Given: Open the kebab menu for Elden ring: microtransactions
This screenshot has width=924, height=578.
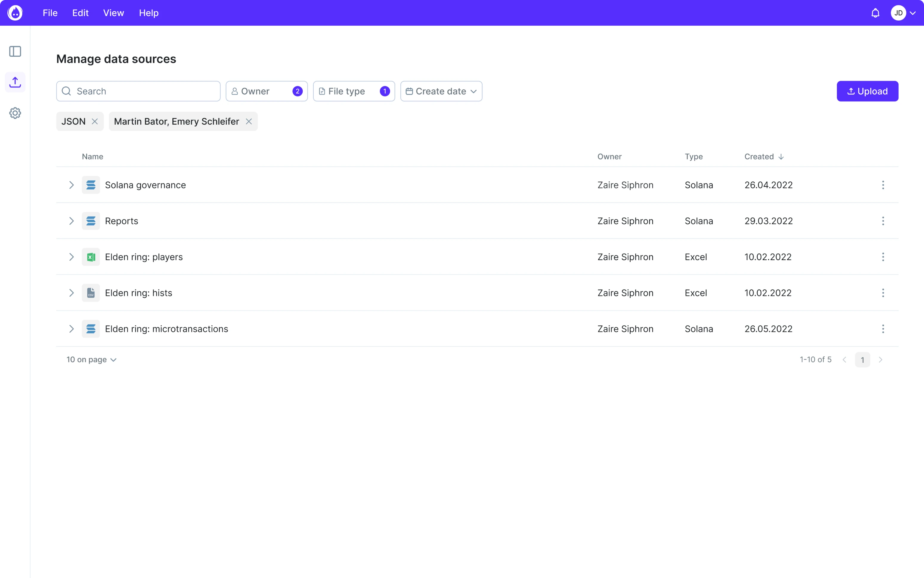Looking at the screenshot, I should click(883, 329).
